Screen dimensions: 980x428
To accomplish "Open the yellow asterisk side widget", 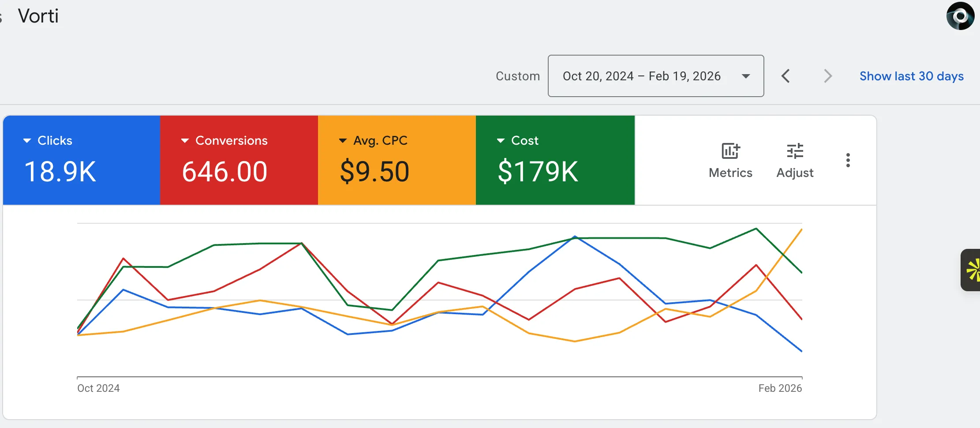I will 972,270.
